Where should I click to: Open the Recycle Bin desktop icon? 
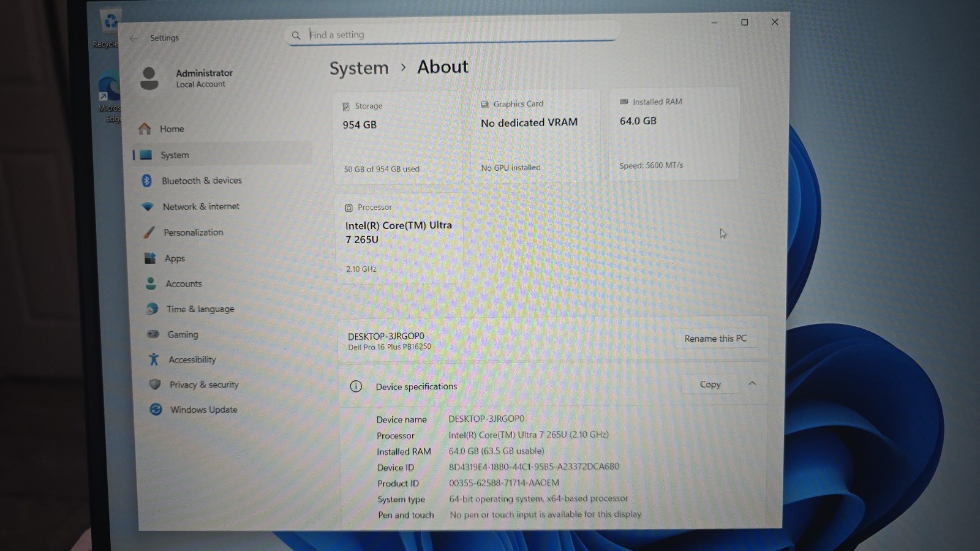coord(109,28)
